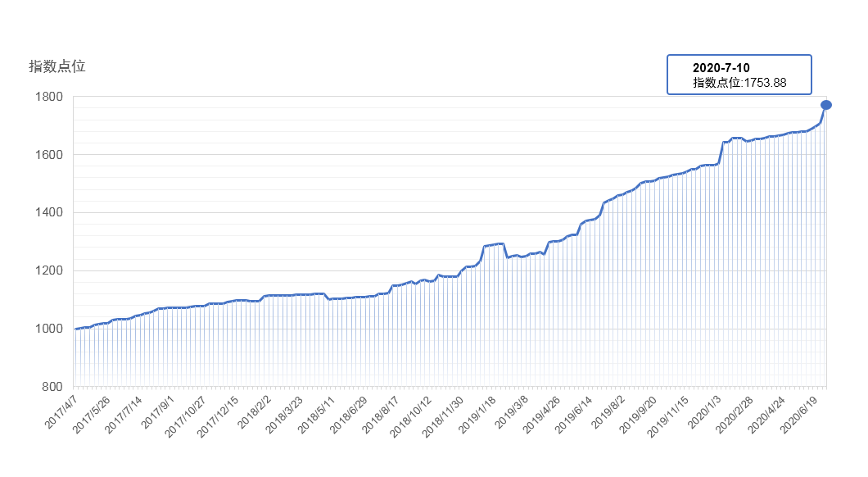This screenshot has height=477, width=868.
Task: Click the 2019/6/14 x-axis date label
Action: click(574, 415)
